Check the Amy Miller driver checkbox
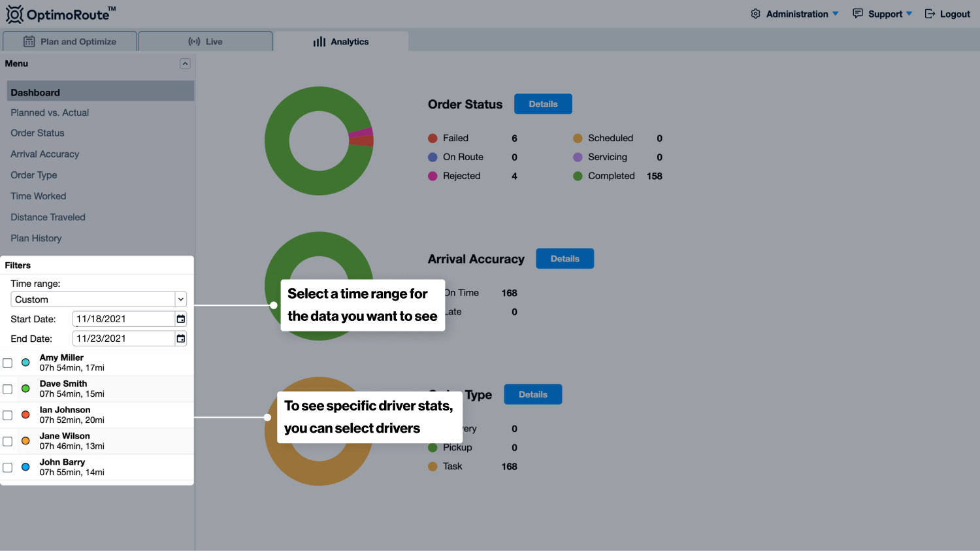Screen dimensions: 980x551 8,363
